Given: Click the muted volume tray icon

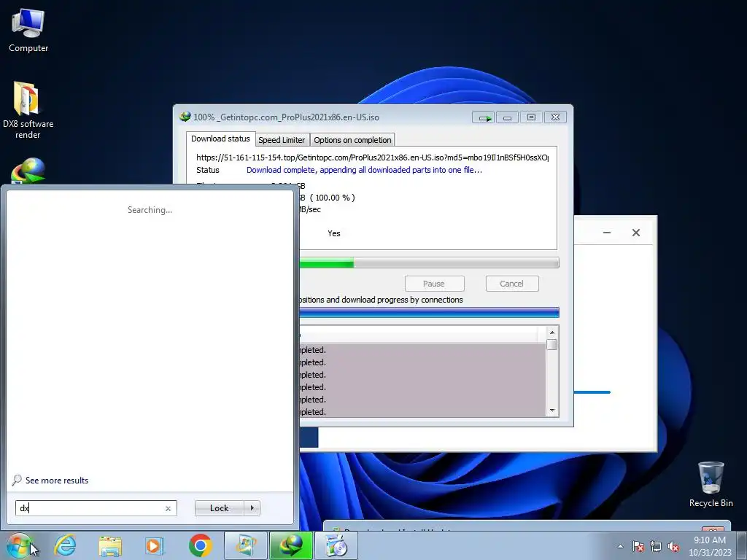Looking at the screenshot, I should click(x=673, y=546).
